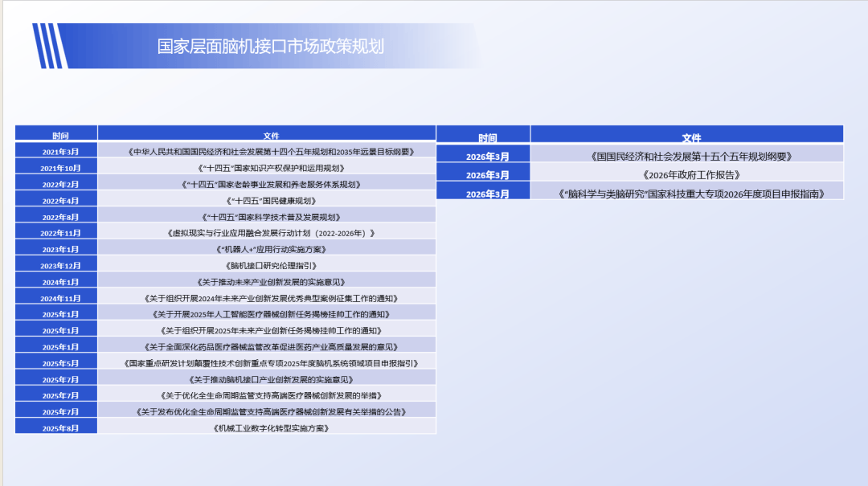Click the 国家老龄事业发展和养老服务体系规划 file cell
The width and height of the screenshot is (868, 486).
267,184
